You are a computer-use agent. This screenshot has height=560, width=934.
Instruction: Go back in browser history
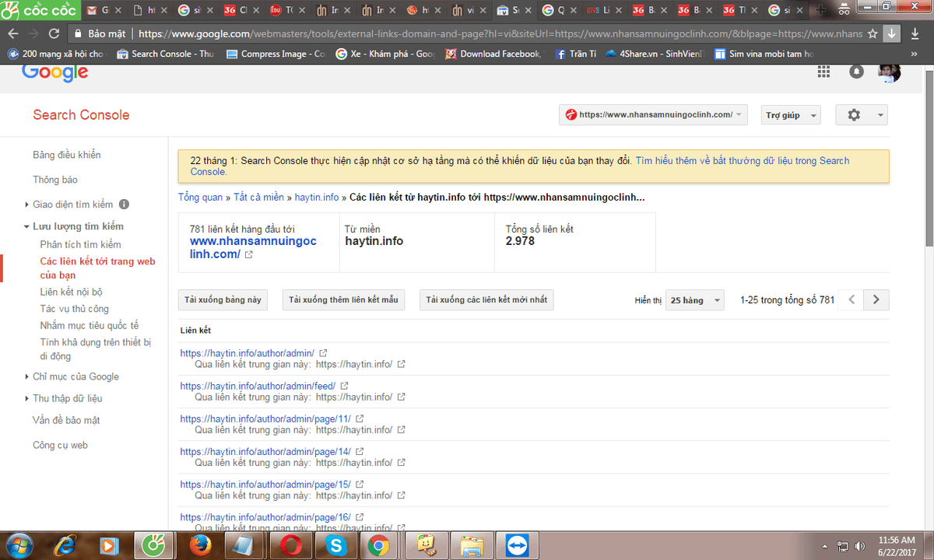(13, 34)
